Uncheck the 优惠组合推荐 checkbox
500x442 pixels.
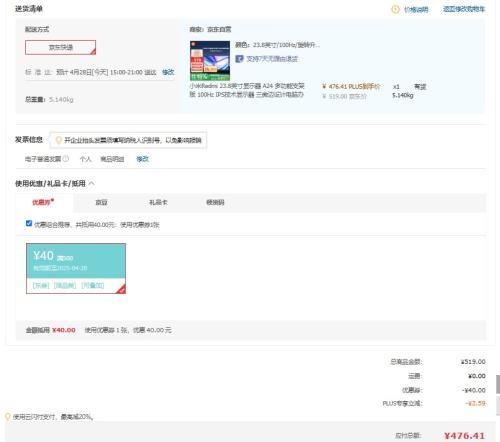(29, 223)
